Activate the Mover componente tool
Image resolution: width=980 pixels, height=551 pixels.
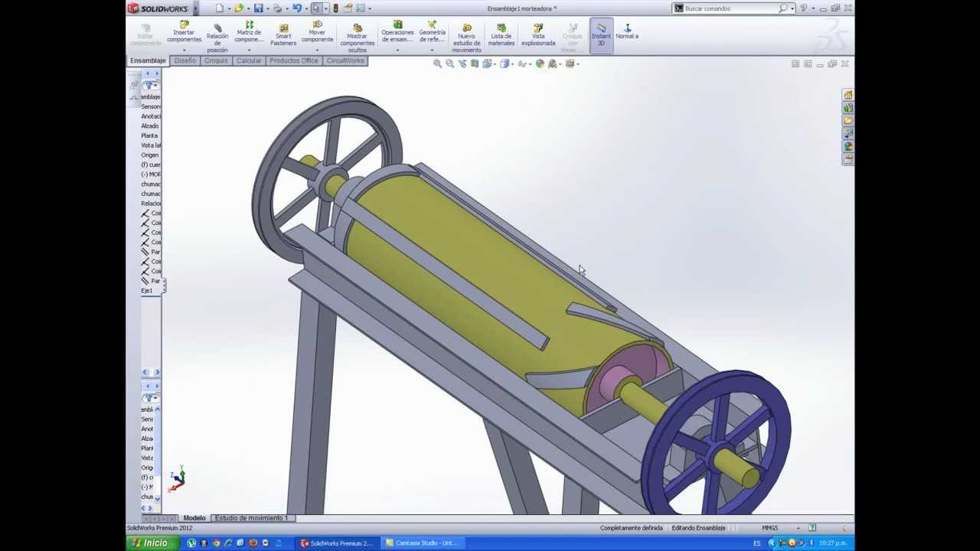click(317, 32)
